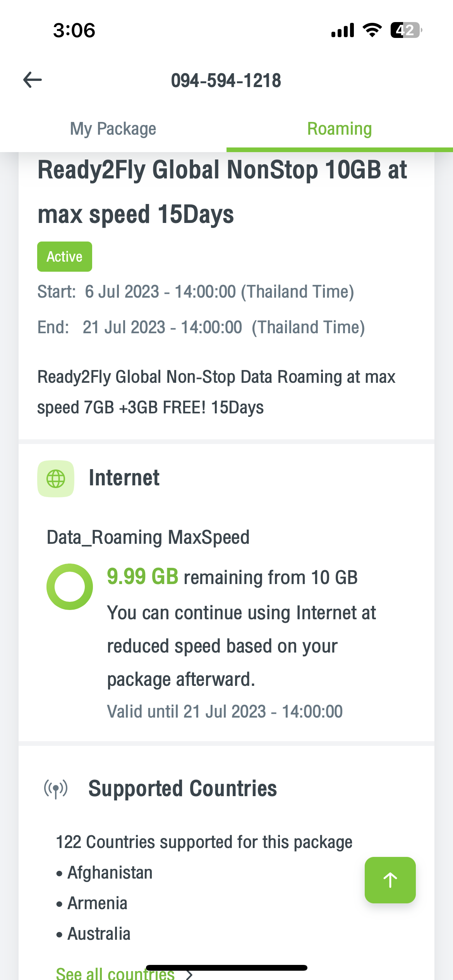Tap Afghanistan in the country list
Image resolution: width=453 pixels, height=980 pixels.
[110, 873]
